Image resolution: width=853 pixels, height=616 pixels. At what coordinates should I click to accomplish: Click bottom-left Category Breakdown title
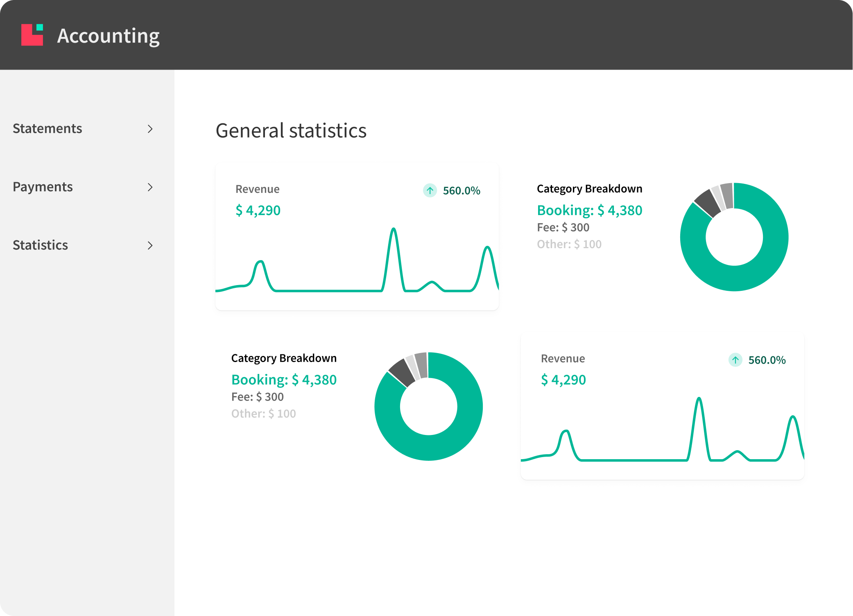(x=284, y=358)
